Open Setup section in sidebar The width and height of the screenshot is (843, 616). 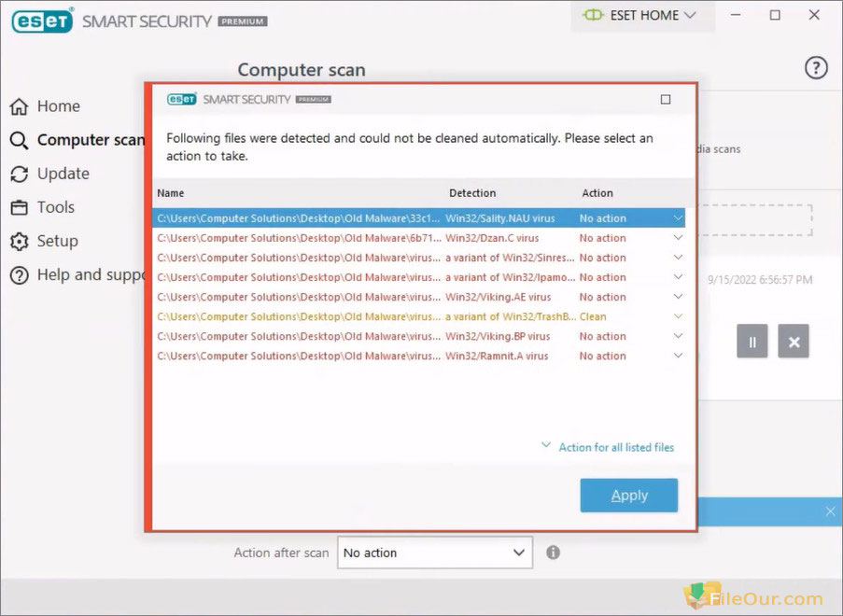(57, 242)
